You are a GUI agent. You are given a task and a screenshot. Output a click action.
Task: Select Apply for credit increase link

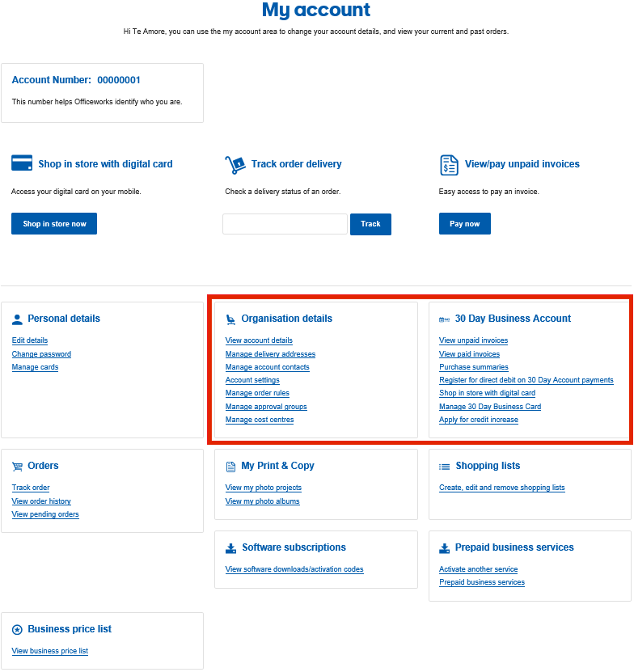(478, 420)
